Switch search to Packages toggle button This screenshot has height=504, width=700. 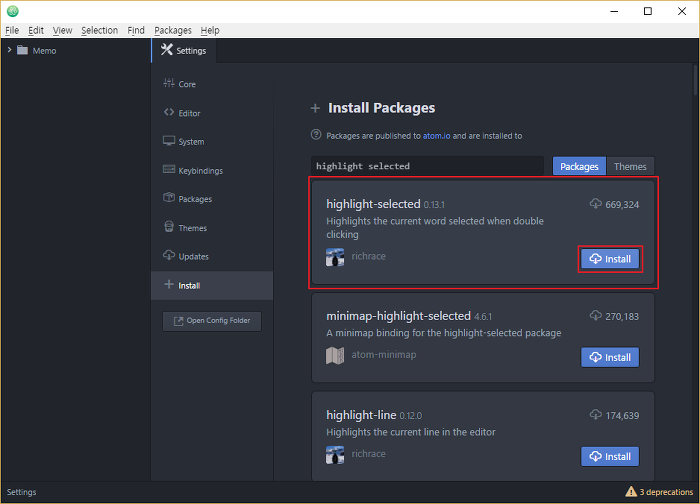click(579, 166)
